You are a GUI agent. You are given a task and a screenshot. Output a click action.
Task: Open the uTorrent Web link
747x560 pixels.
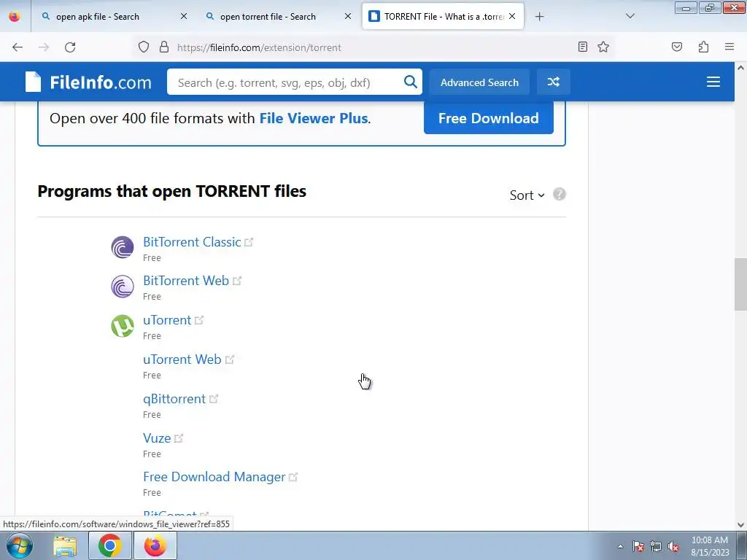(x=182, y=359)
